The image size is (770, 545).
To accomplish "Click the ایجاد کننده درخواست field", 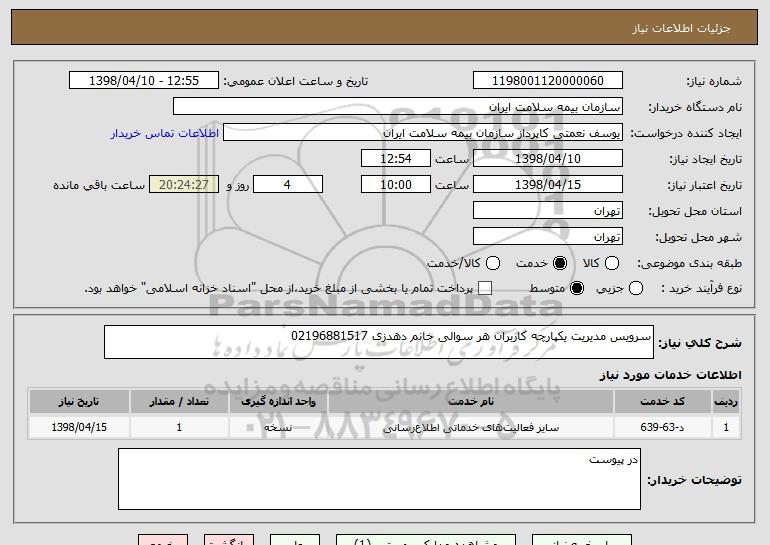I will (423, 133).
